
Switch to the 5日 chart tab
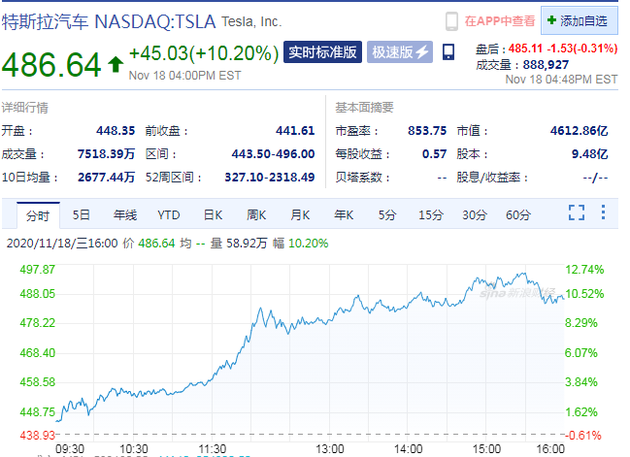tap(81, 215)
